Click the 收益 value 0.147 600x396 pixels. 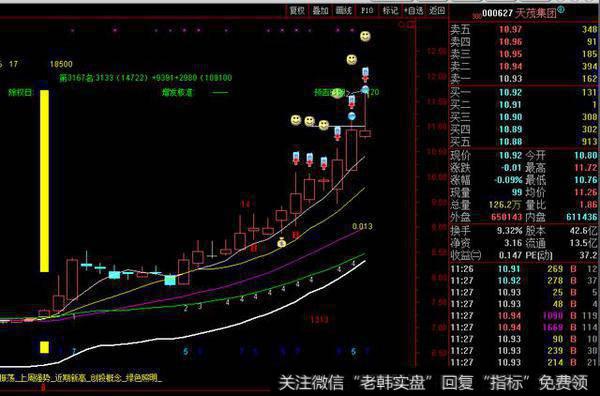[x=510, y=255]
